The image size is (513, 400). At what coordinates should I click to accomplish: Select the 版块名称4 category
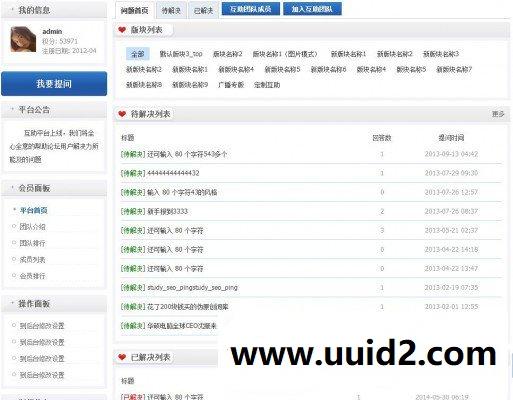click(371, 69)
